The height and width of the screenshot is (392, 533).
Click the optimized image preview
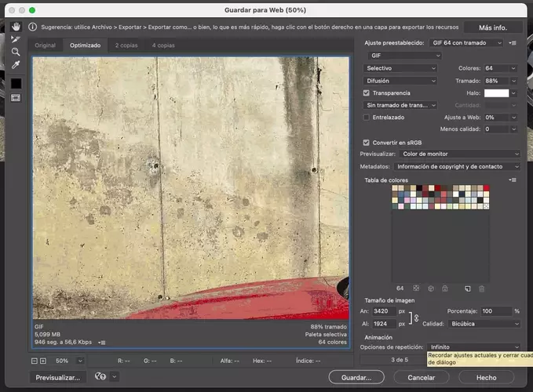(x=191, y=188)
